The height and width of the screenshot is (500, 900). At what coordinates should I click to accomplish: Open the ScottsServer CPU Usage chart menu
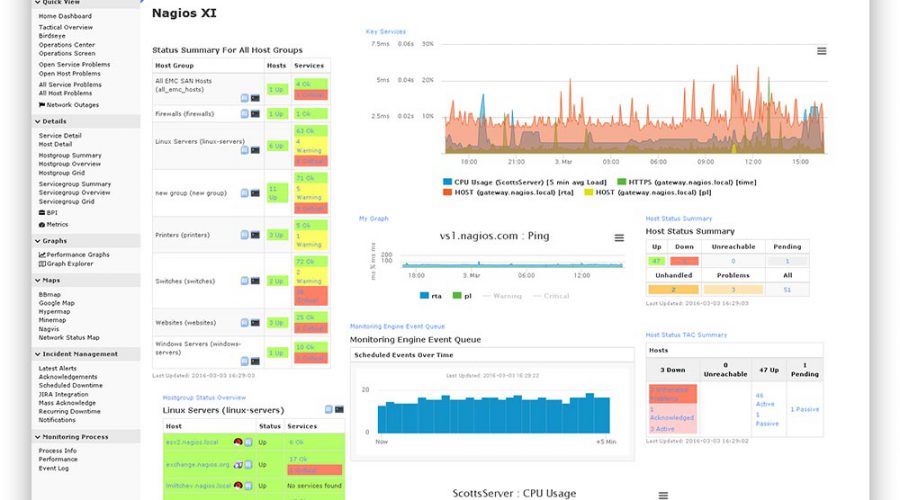[x=661, y=494]
